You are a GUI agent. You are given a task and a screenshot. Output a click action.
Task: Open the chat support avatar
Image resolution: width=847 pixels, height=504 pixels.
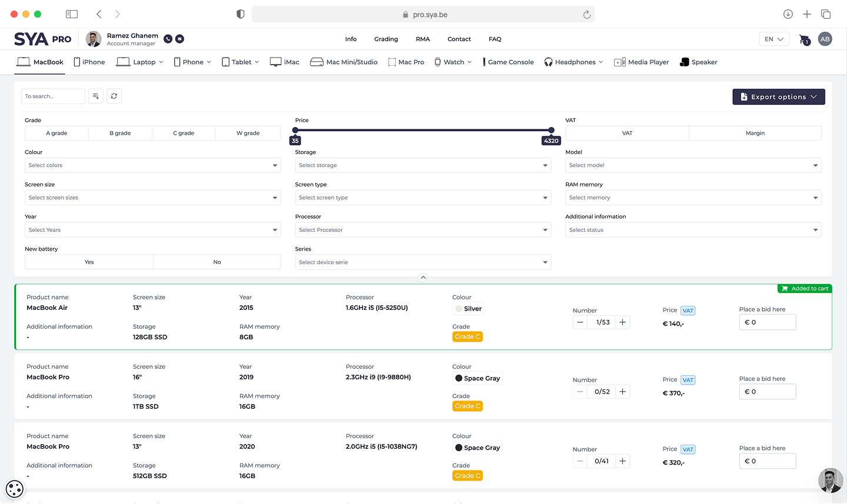pyautogui.click(x=831, y=480)
